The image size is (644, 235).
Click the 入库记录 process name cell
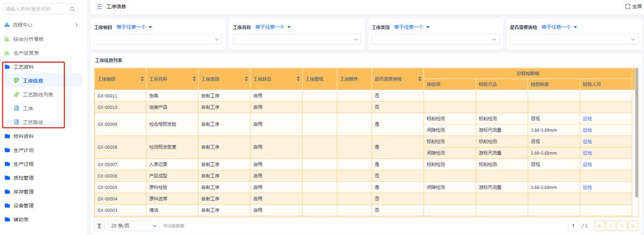tap(172, 164)
